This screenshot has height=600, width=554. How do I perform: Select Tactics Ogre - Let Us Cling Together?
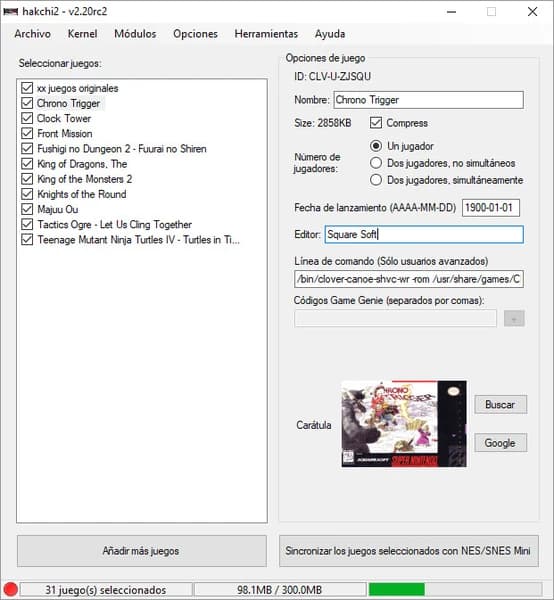[x=114, y=224]
